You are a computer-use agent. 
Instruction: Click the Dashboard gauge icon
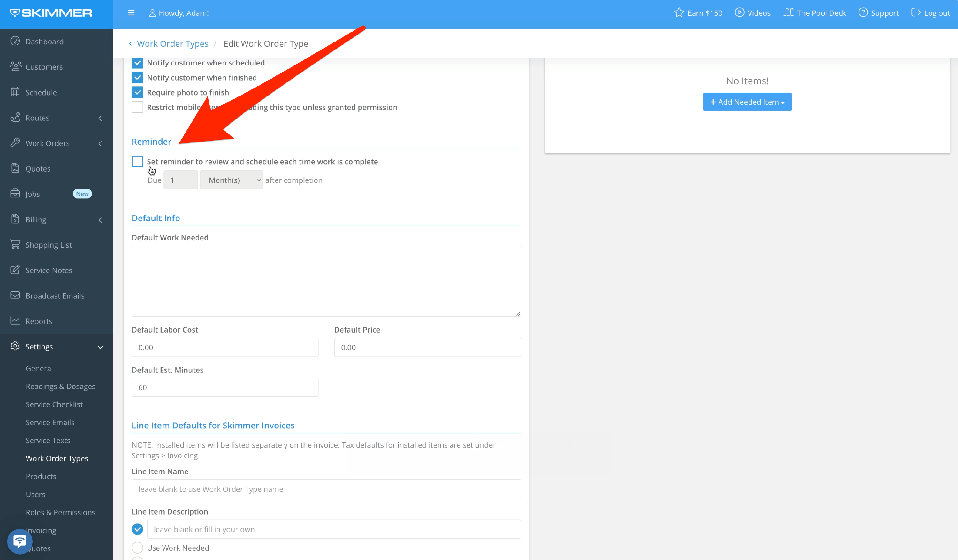tap(15, 41)
